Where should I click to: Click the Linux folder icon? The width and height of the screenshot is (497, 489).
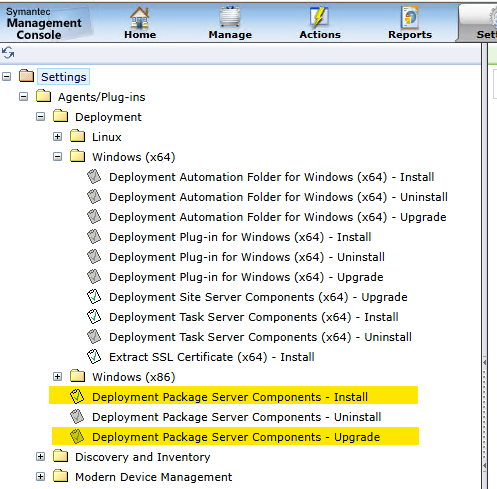78,136
